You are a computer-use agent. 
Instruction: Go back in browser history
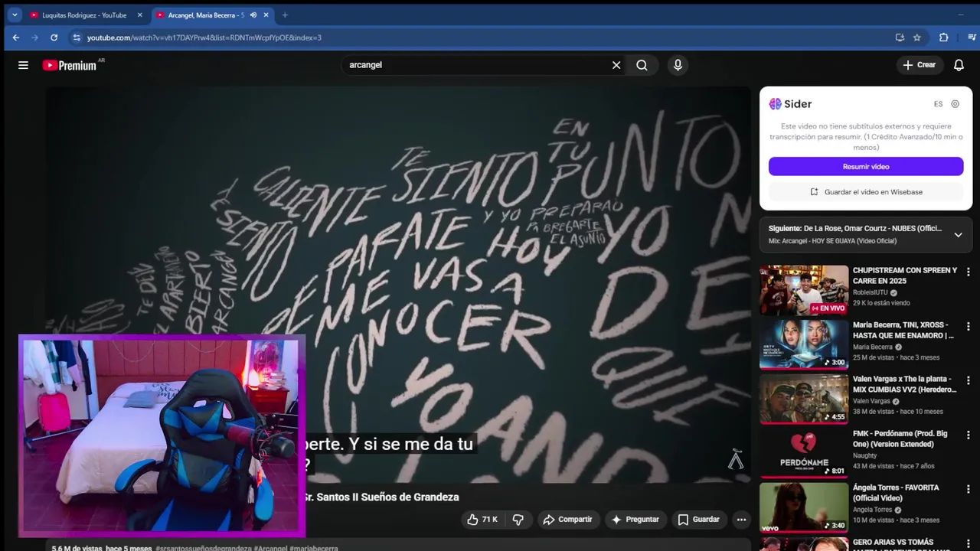pos(16,37)
